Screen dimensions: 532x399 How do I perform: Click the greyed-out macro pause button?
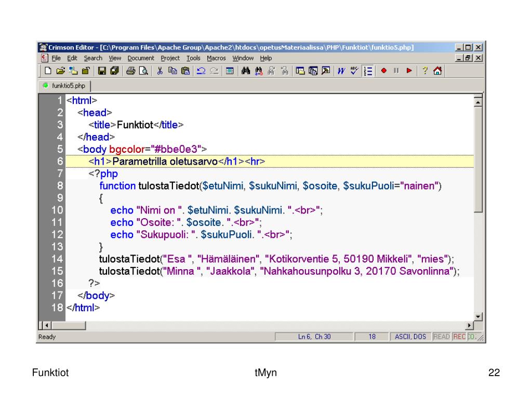[396, 71]
